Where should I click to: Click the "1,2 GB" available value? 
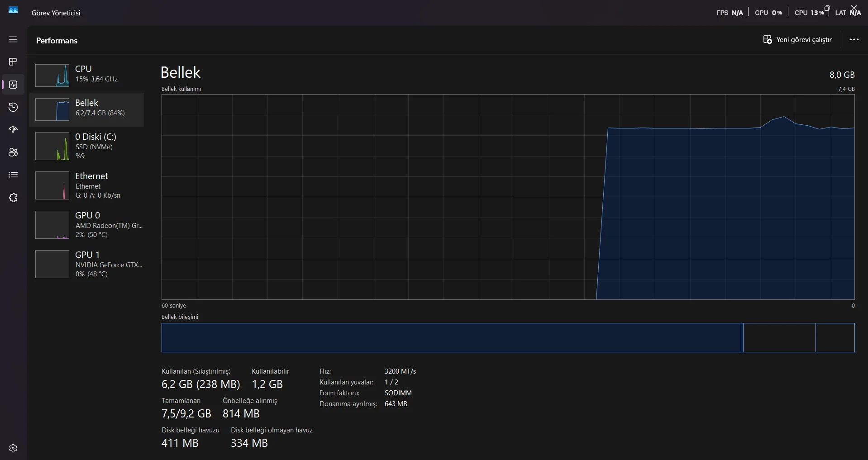tap(267, 384)
